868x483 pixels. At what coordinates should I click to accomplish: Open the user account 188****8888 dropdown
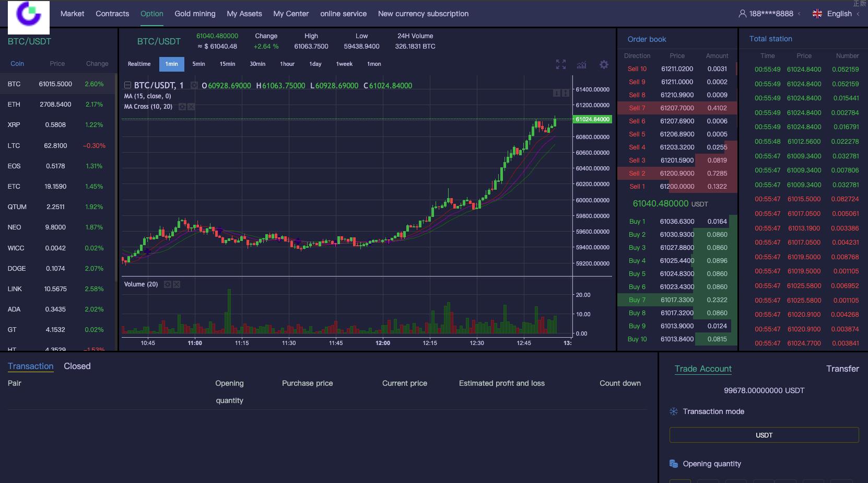coord(770,14)
